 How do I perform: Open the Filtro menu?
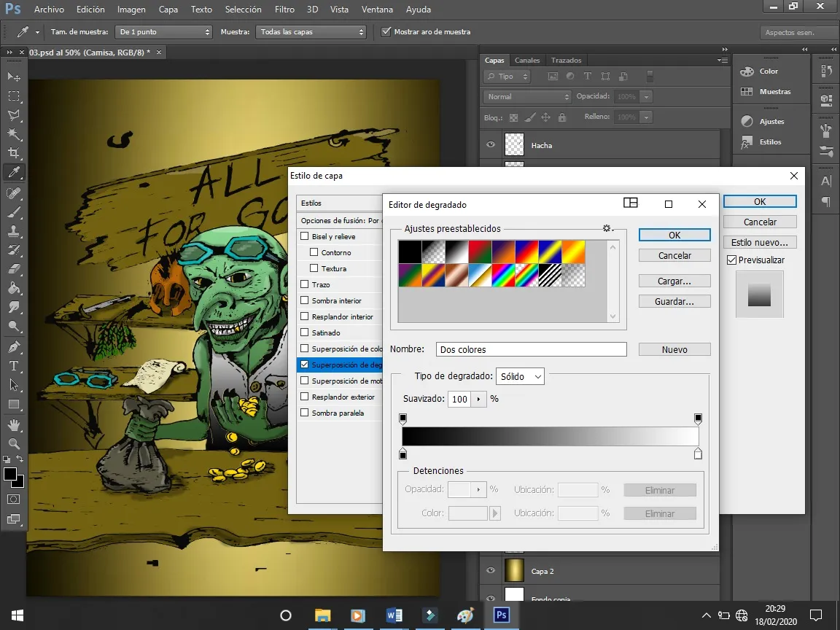pyautogui.click(x=284, y=9)
